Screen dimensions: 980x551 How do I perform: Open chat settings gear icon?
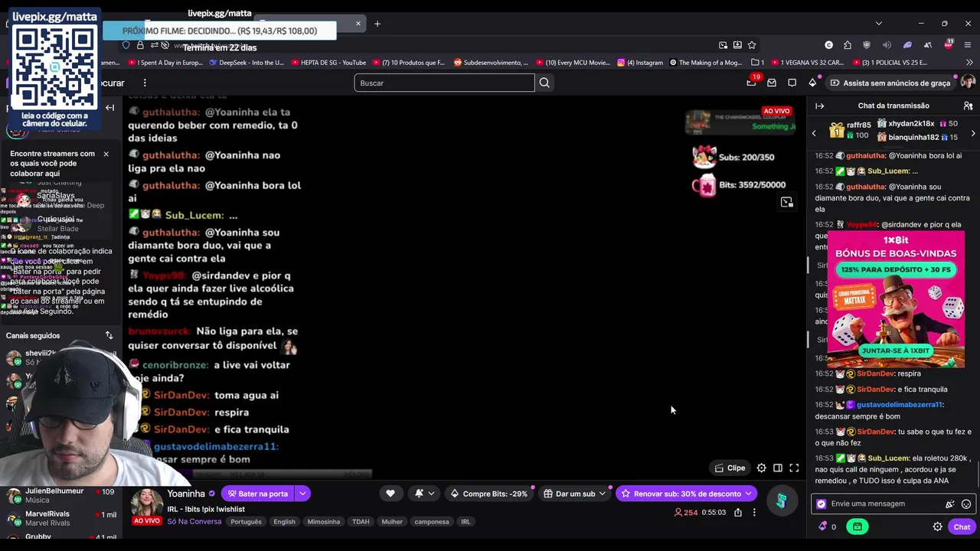tap(937, 527)
